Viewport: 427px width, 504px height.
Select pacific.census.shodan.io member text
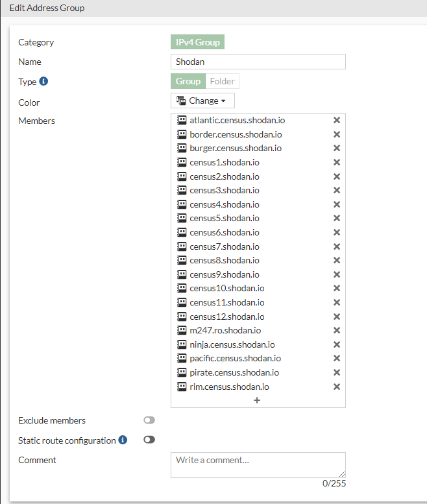point(236,359)
